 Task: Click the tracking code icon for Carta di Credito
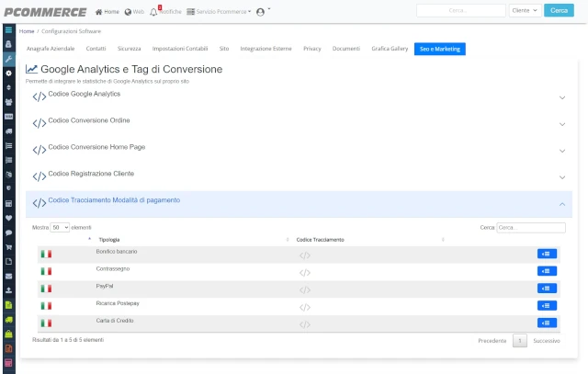(x=304, y=324)
